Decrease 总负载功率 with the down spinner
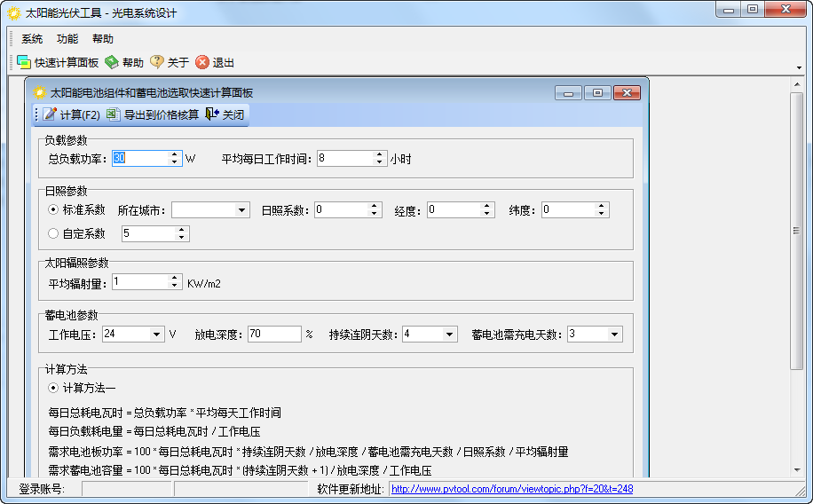This screenshot has width=813, height=504. click(175, 161)
